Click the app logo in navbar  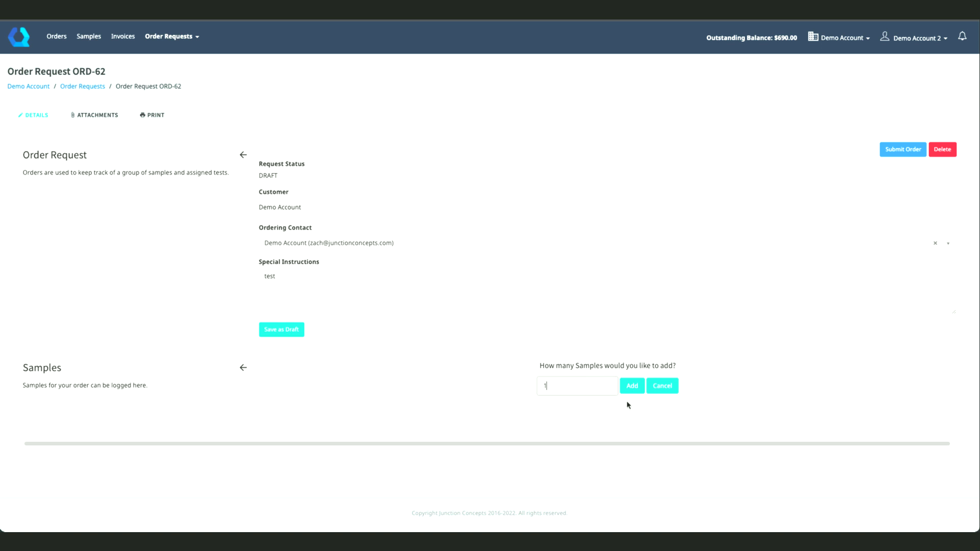tap(19, 37)
